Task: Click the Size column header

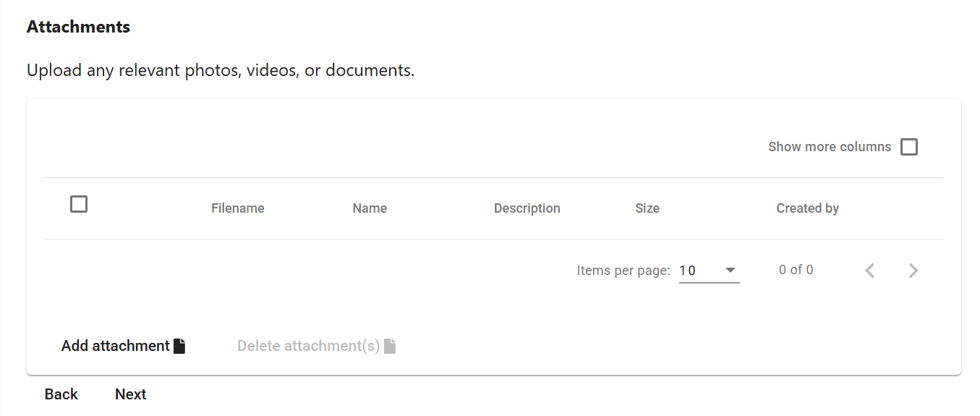Action: (647, 208)
